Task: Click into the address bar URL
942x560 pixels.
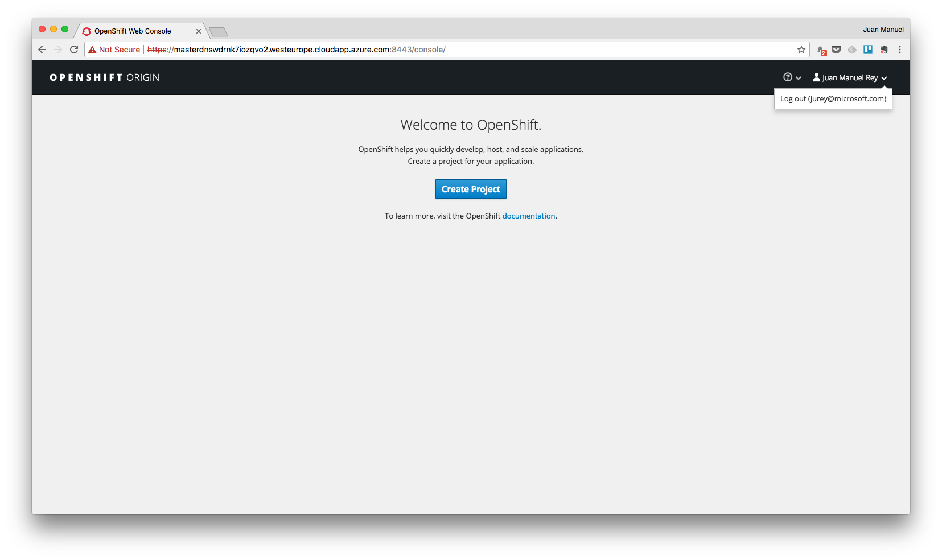Action: pyautogui.click(x=398, y=50)
